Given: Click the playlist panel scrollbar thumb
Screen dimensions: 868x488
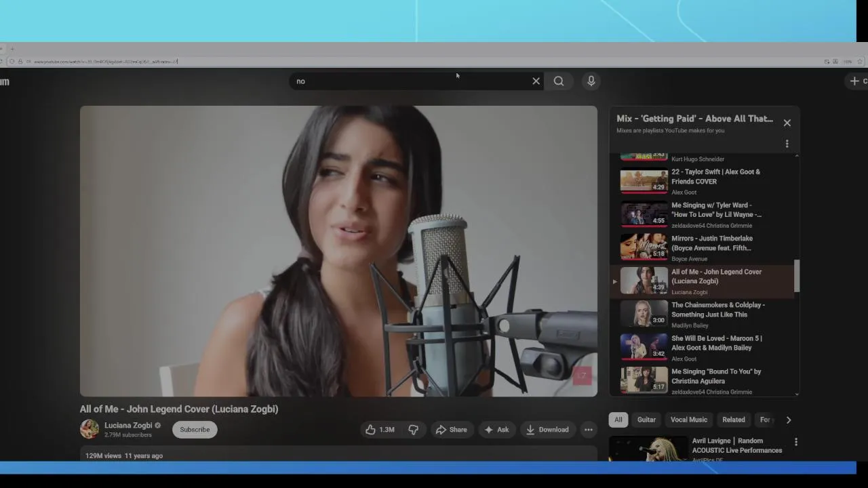Looking at the screenshot, I should (x=797, y=276).
